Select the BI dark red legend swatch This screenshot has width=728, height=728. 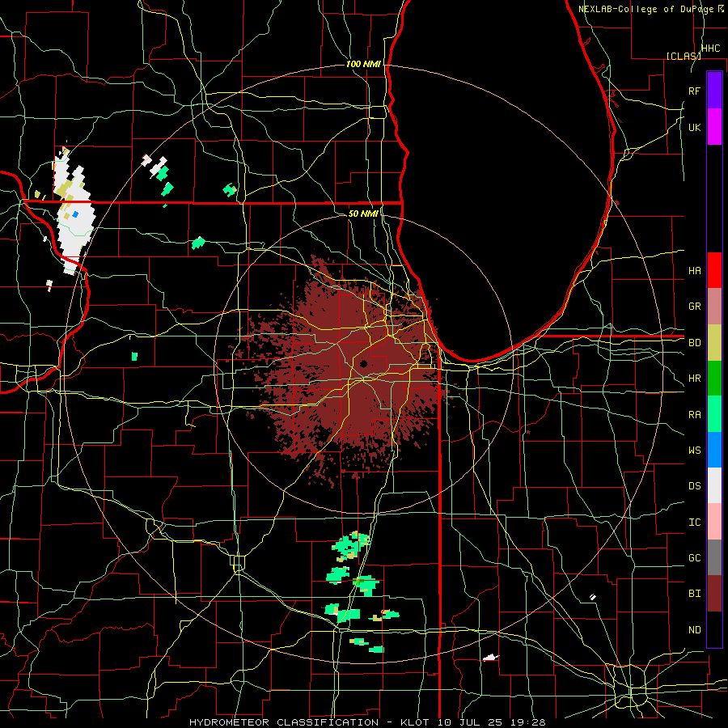pyautogui.click(x=714, y=594)
